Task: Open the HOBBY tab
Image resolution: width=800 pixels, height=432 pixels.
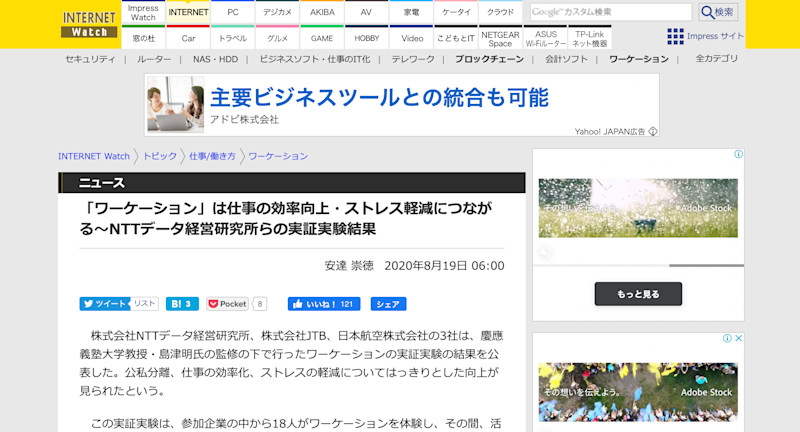Action: point(366,38)
